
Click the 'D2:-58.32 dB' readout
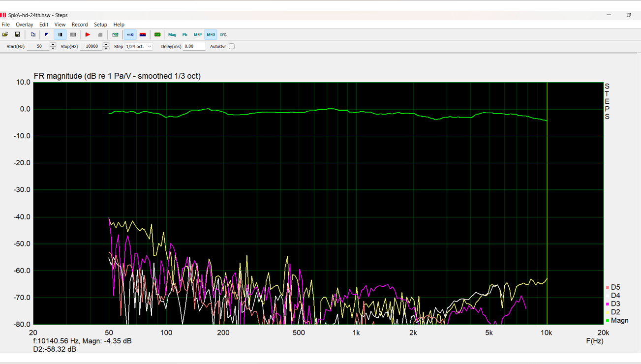click(x=55, y=349)
